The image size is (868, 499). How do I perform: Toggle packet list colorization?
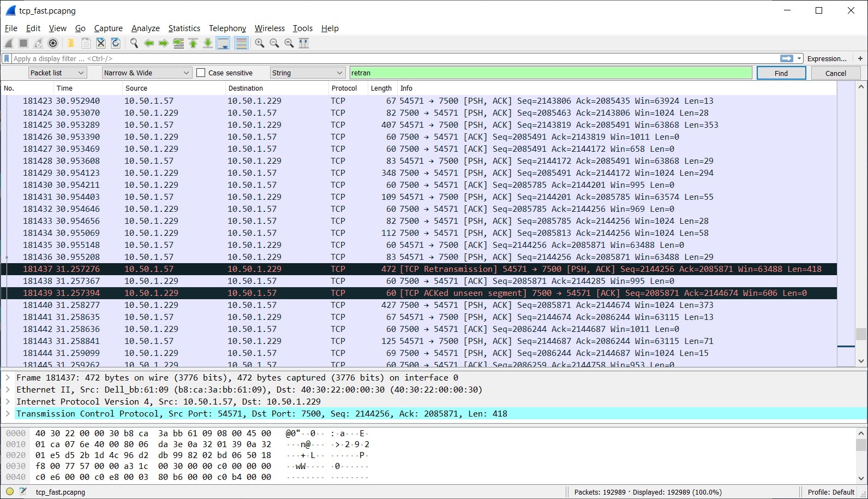click(x=241, y=43)
